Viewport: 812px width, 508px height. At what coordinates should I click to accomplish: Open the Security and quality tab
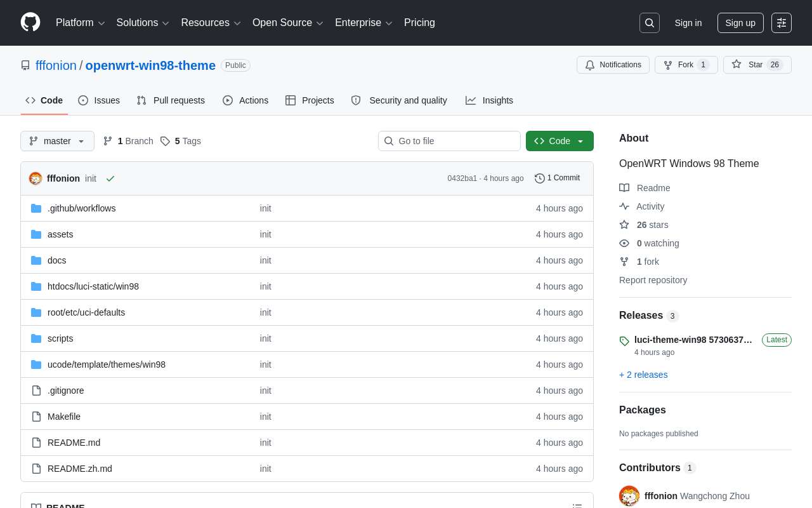[399, 100]
